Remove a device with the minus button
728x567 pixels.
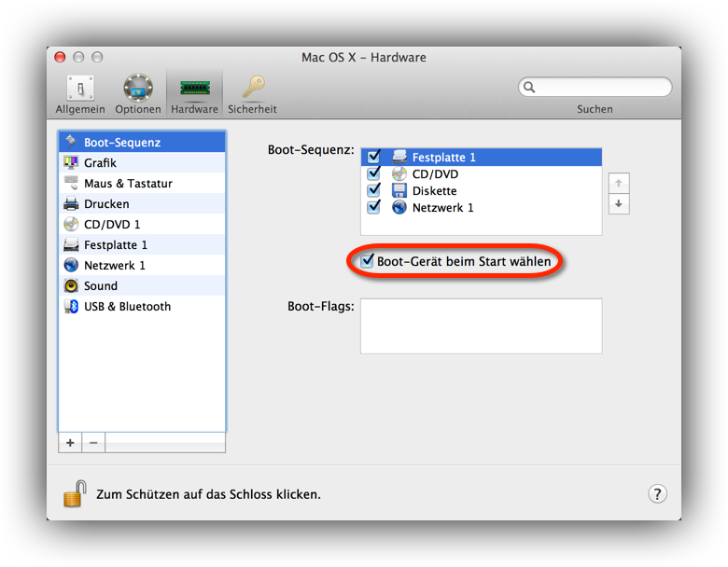pos(93,443)
